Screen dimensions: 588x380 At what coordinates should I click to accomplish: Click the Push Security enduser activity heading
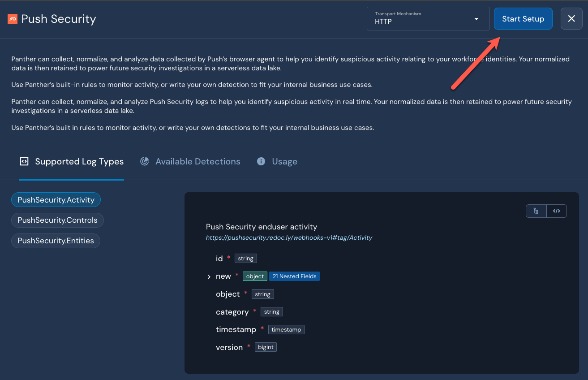click(262, 227)
